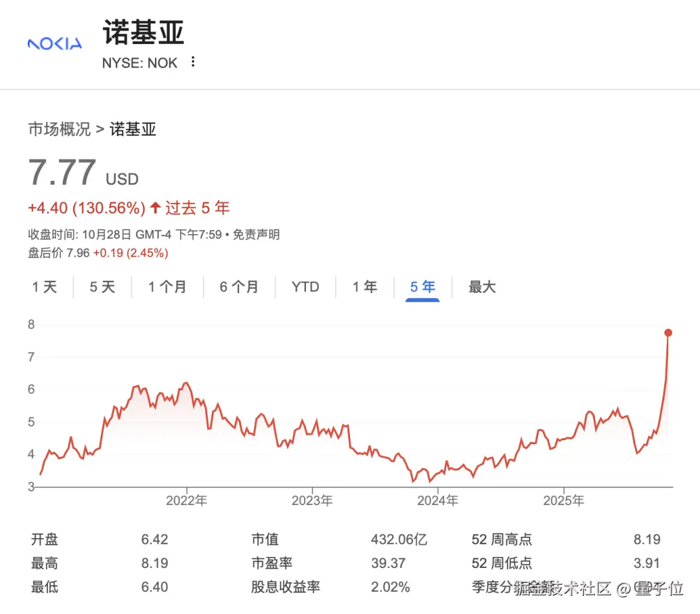Select the 5 年 range tab

423,287
